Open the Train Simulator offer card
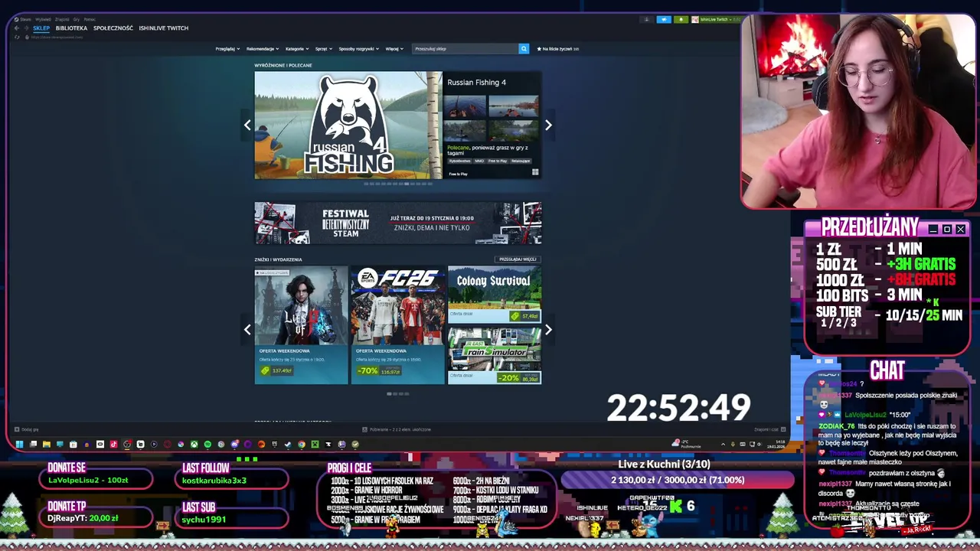 [495, 355]
